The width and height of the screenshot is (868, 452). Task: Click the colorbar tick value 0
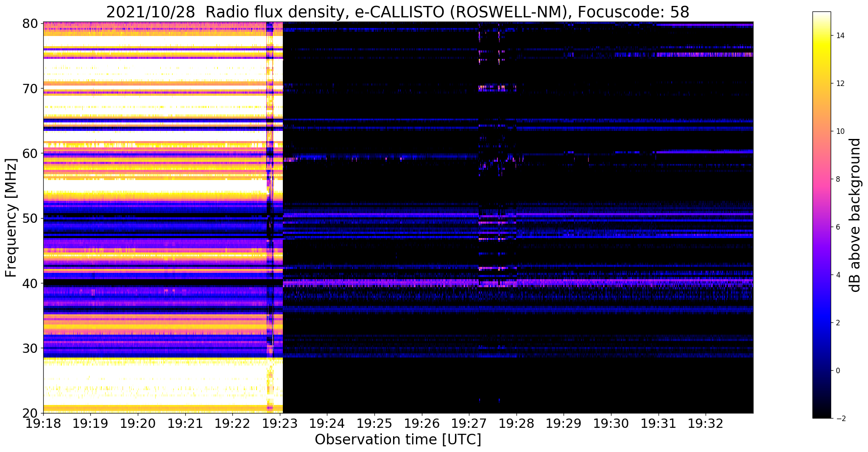837,371
